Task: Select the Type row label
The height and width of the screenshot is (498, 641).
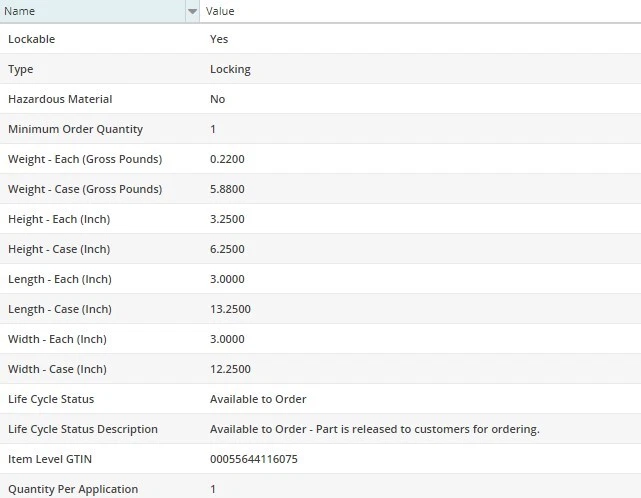Action: pyautogui.click(x=21, y=69)
